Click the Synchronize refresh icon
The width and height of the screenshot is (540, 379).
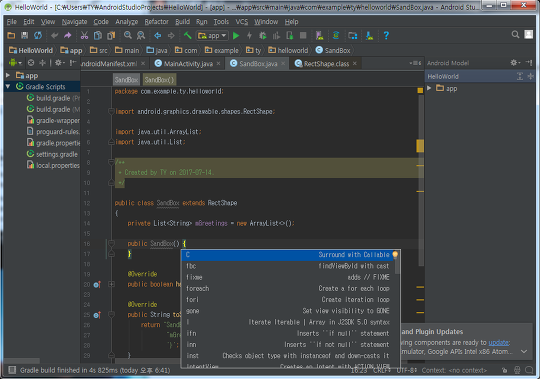38,35
